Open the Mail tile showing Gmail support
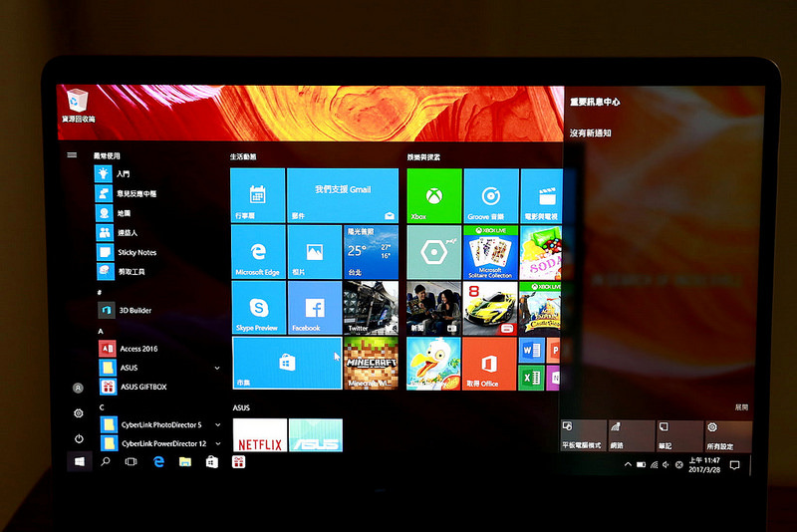797x532 pixels. tap(343, 195)
